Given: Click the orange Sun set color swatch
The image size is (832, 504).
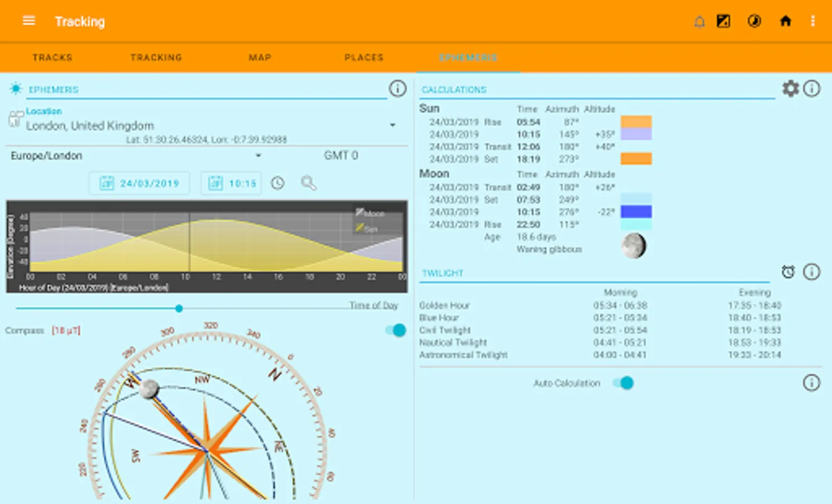Looking at the screenshot, I should (x=636, y=158).
